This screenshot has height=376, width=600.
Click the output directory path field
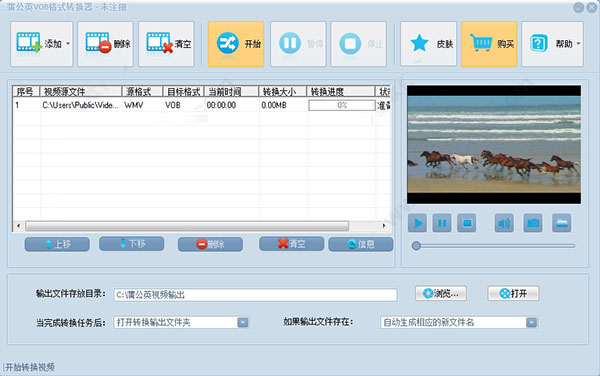click(x=255, y=295)
